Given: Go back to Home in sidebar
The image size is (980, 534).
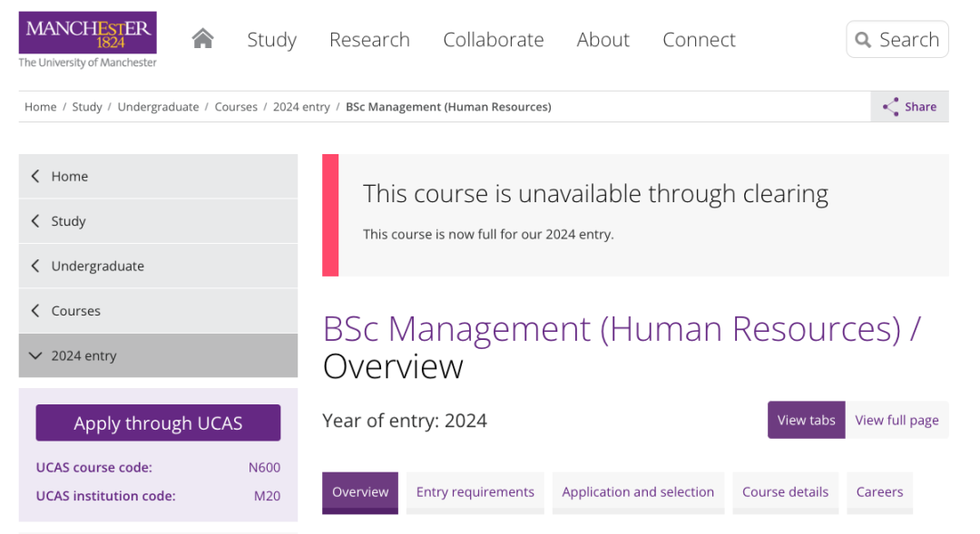Looking at the screenshot, I should [158, 176].
